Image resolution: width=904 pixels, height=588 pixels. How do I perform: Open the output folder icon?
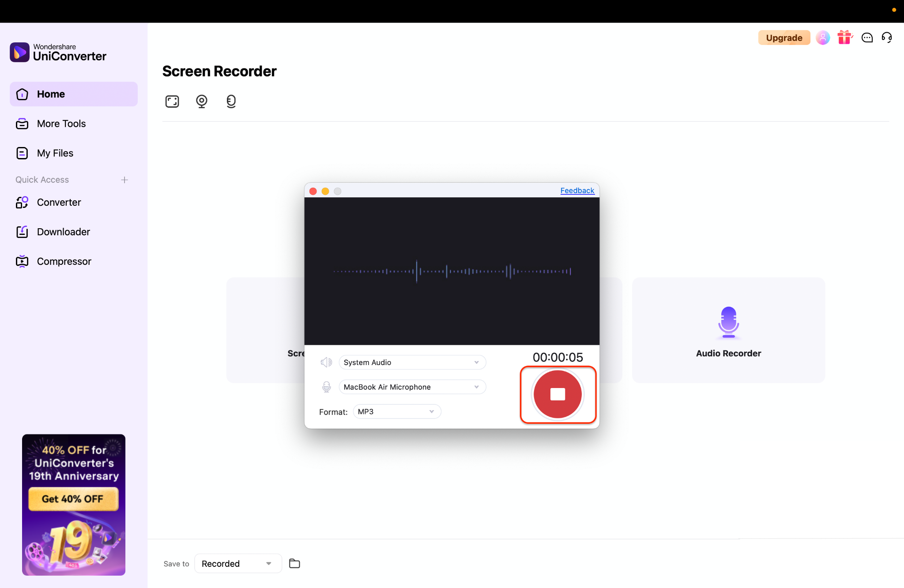(294, 564)
